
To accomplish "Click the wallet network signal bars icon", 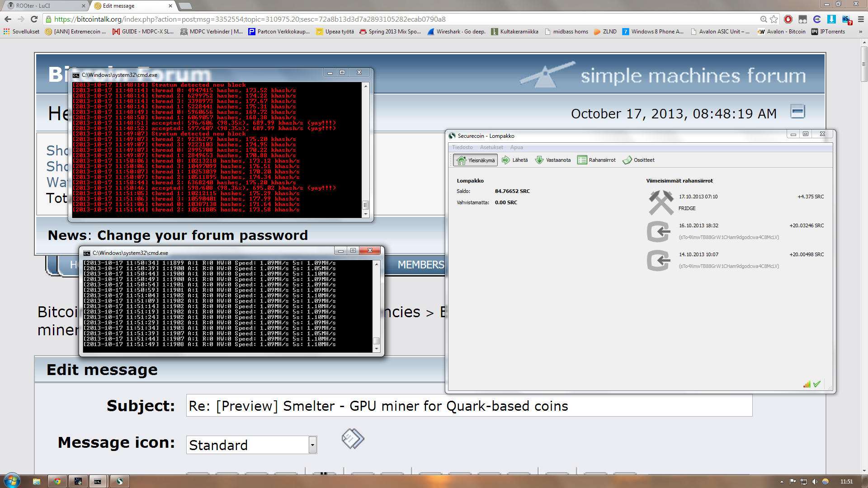I will [807, 385].
